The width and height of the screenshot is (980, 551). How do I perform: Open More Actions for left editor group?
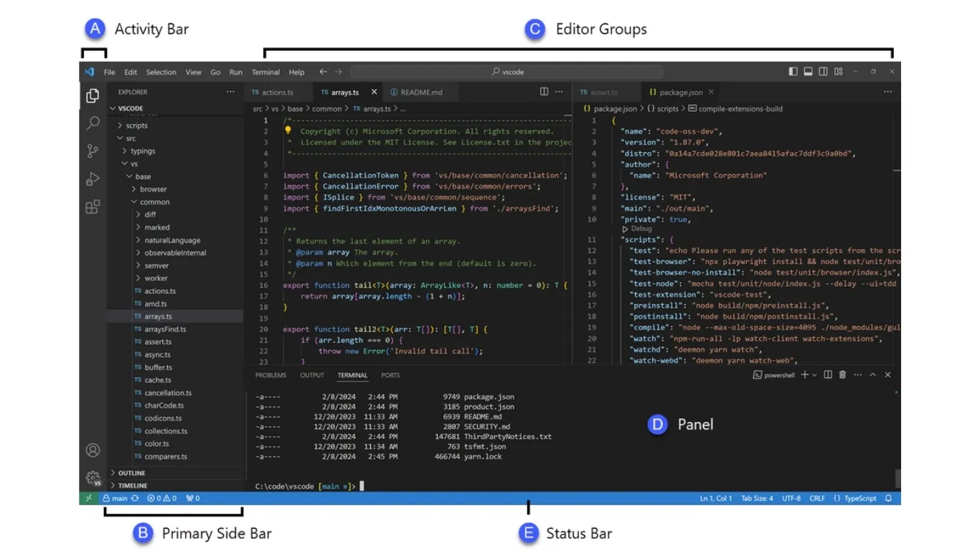(559, 92)
